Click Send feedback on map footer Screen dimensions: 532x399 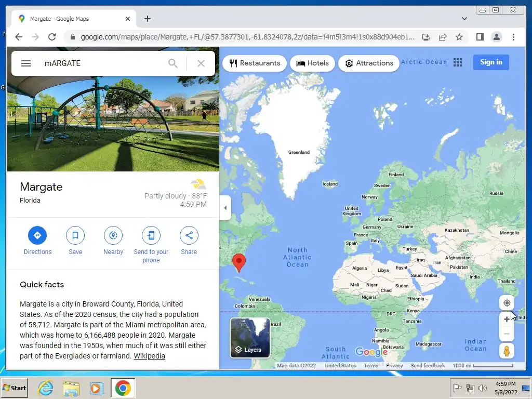pyautogui.click(x=428, y=365)
